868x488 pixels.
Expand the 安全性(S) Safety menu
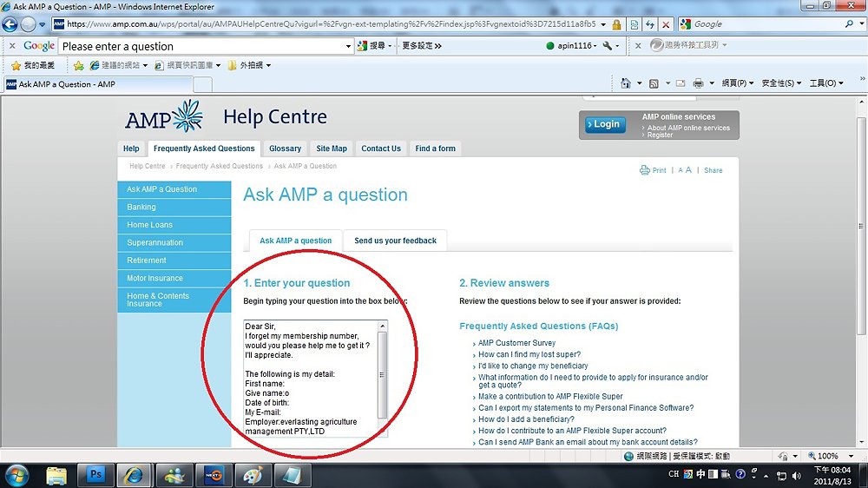click(x=781, y=83)
